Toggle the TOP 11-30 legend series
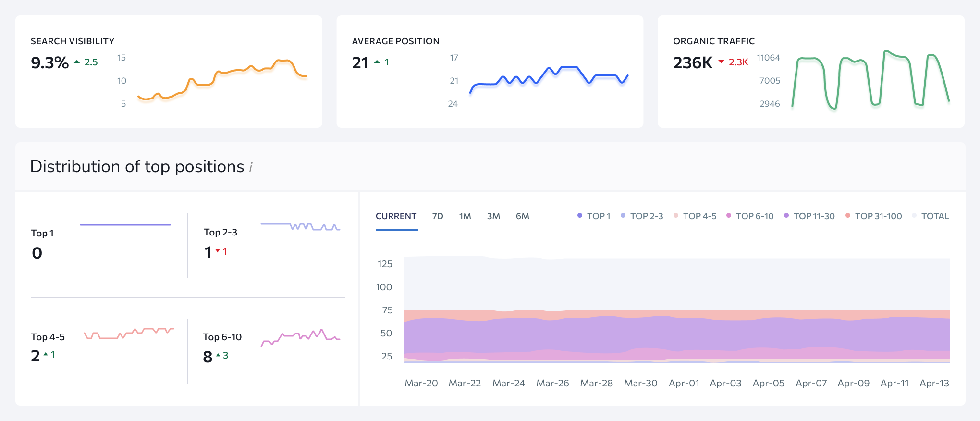 coord(809,216)
